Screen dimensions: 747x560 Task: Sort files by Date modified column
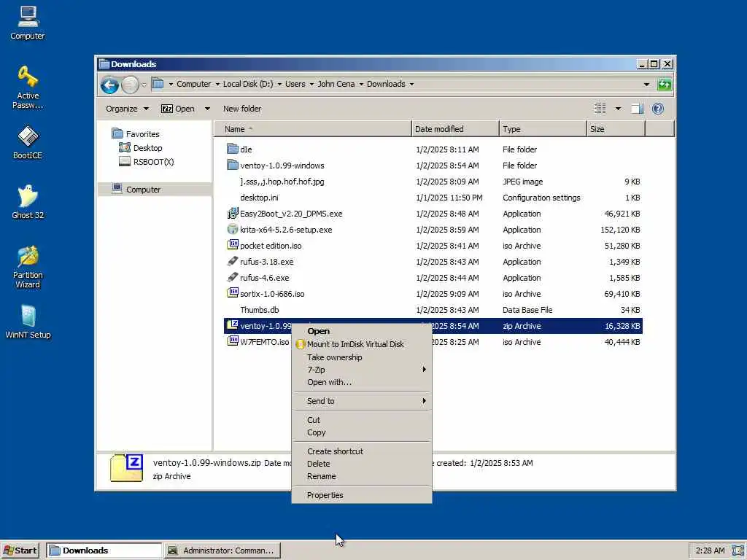coord(455,129)
